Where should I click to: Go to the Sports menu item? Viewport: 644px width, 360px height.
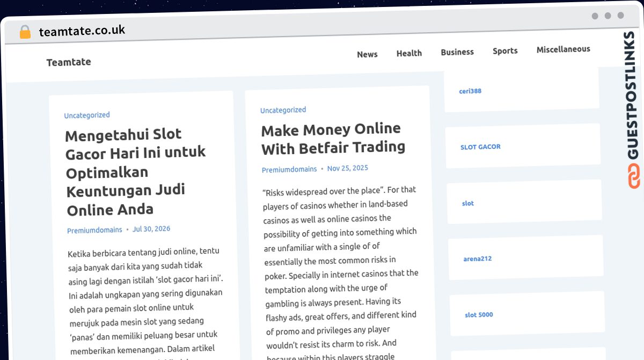click(505, 51)
